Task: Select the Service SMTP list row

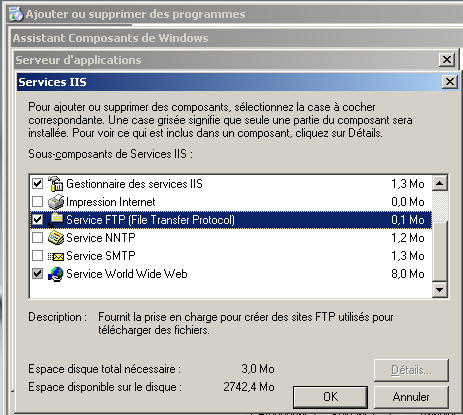Action: 231,256
